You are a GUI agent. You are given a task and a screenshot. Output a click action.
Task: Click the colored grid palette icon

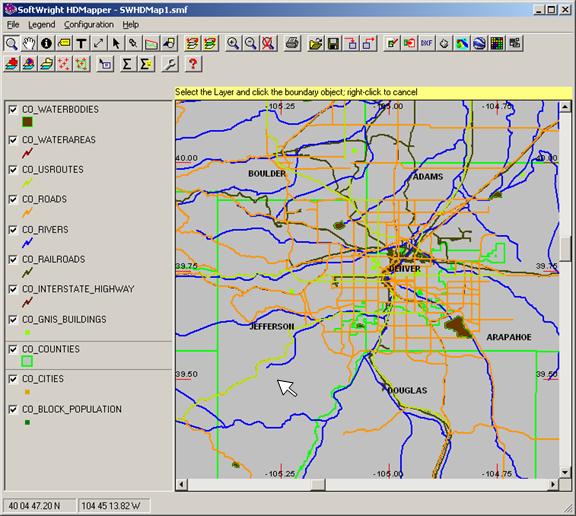(497, 43)
